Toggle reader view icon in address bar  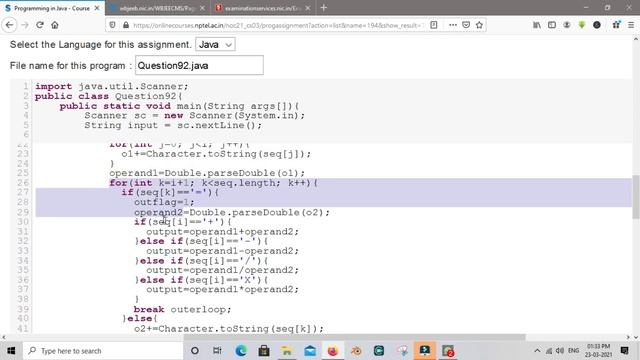pos(434,25)
